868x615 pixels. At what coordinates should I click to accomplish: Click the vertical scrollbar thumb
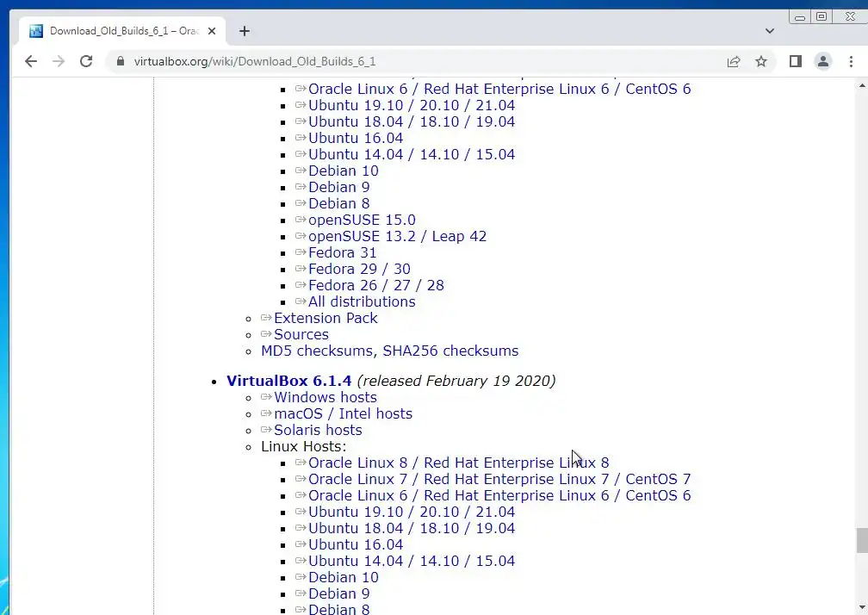861,540
